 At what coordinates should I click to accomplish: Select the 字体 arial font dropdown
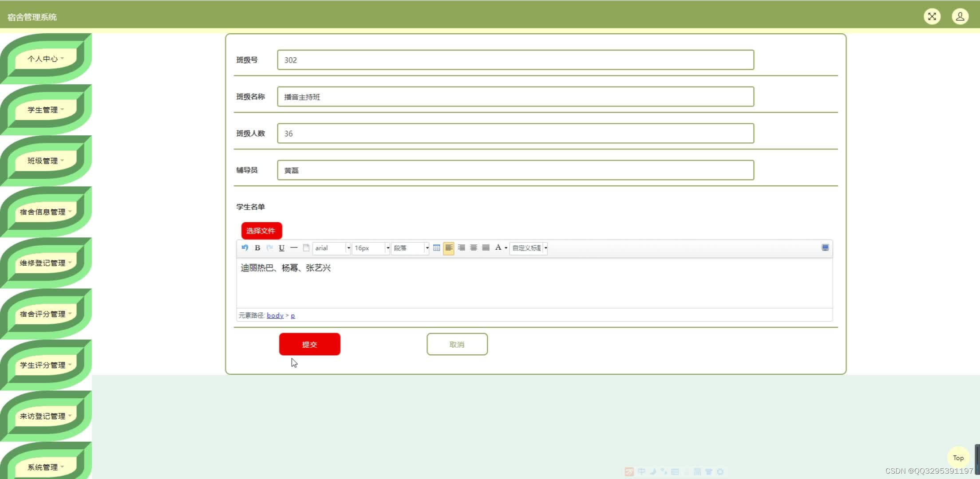331,248
